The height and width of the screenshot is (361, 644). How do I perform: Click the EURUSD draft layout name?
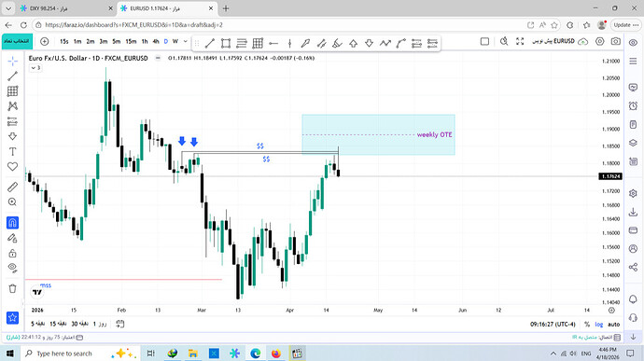[553, 41]
